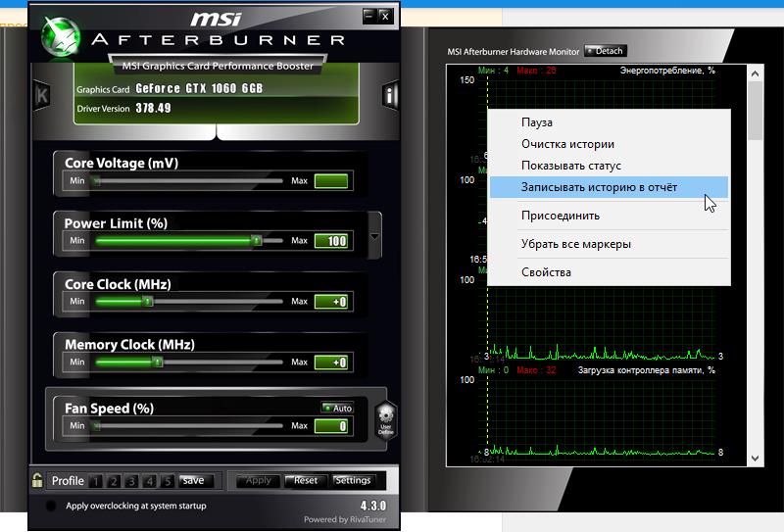Select Показывать статус menu entry
The width and height of the screenshot is (784, 532).
point(609,166)
